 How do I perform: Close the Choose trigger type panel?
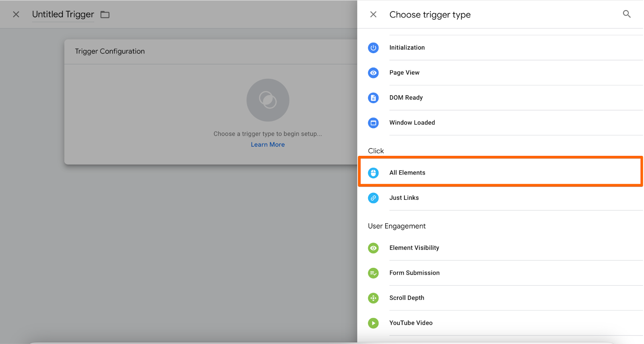373,15
